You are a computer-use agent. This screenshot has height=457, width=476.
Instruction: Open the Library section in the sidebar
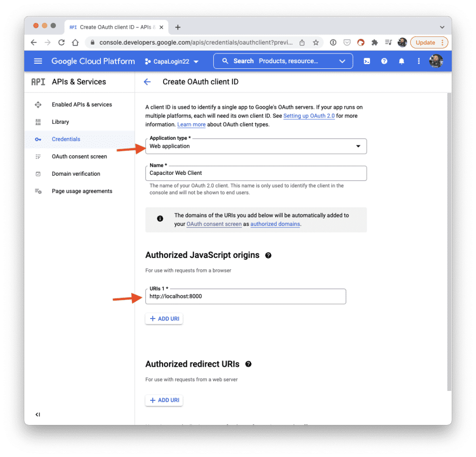click(x=60, y=122)
